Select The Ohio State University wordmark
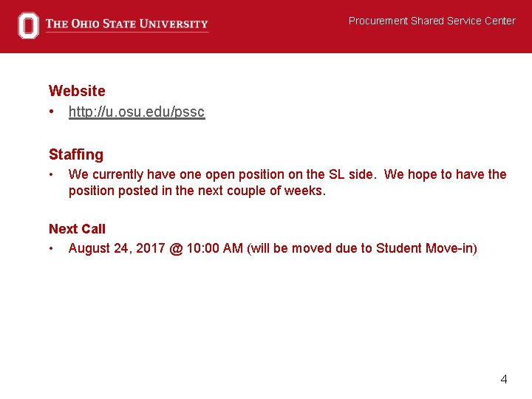The image size is (532, 399). [127, 24]
